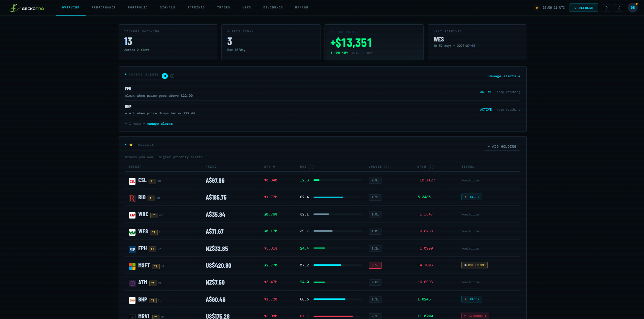
Task: Open the help question mark icon
Action: click(607, 8)
